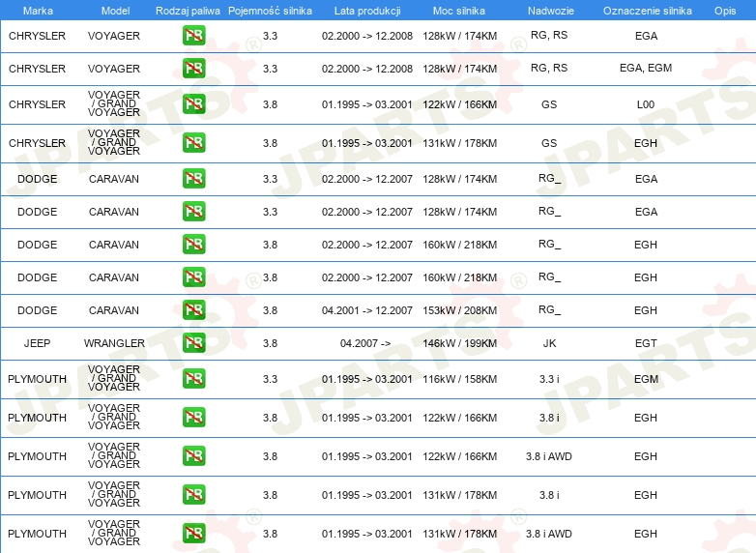Select the 'GS' body cell in the L00 row
This screenshot has width=756, height=553.
(549, 104)
